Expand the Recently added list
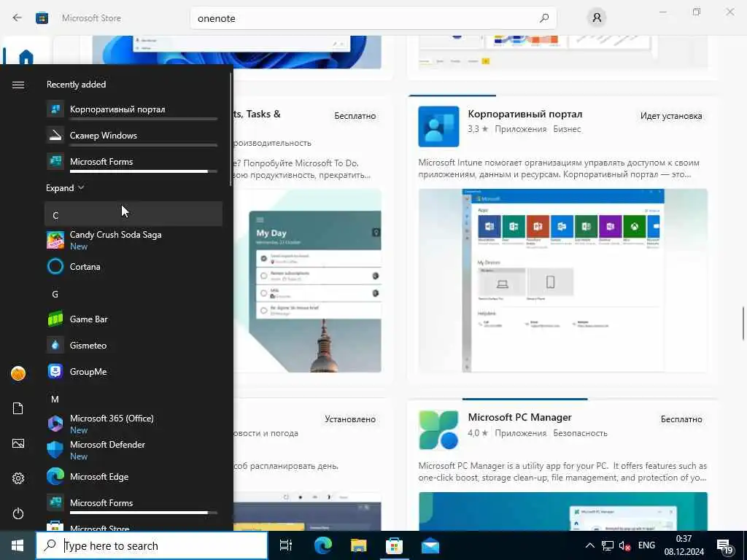Image resolution: width=747 pixels, height=560 pixels. coord(65,188)
